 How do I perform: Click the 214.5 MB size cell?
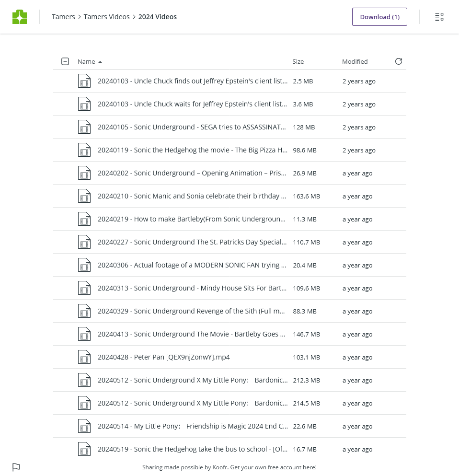click(307, 404)
